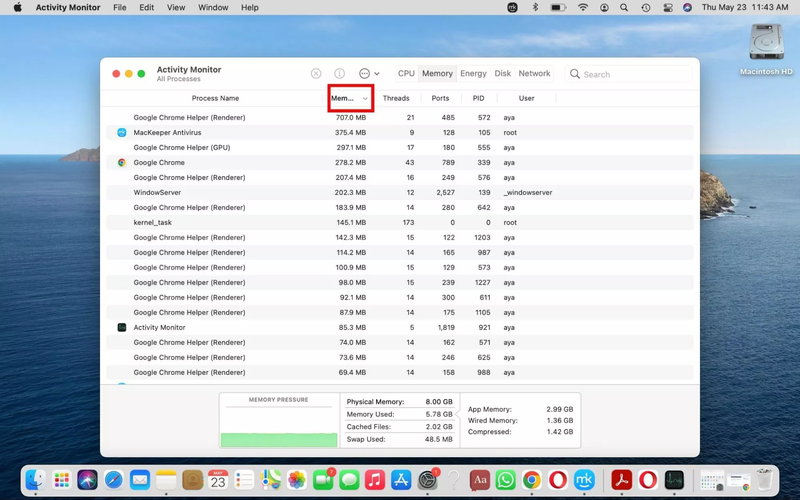Click the Swap Used 48.5 MB value
This screenshot has width=800, height=500.
438,439
